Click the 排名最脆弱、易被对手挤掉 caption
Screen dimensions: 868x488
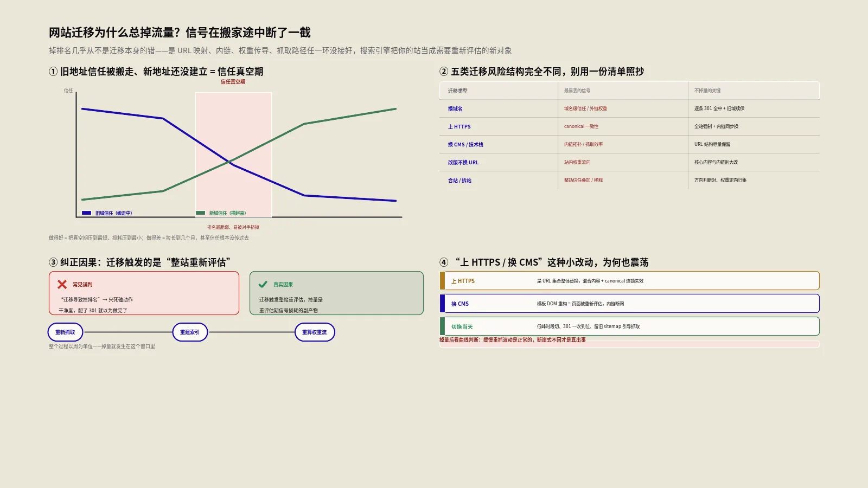coord(233,227)
